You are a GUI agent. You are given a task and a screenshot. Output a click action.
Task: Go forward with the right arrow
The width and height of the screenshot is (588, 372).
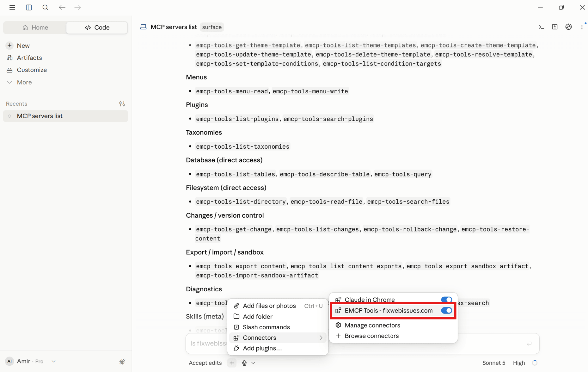tap(78, 7)
